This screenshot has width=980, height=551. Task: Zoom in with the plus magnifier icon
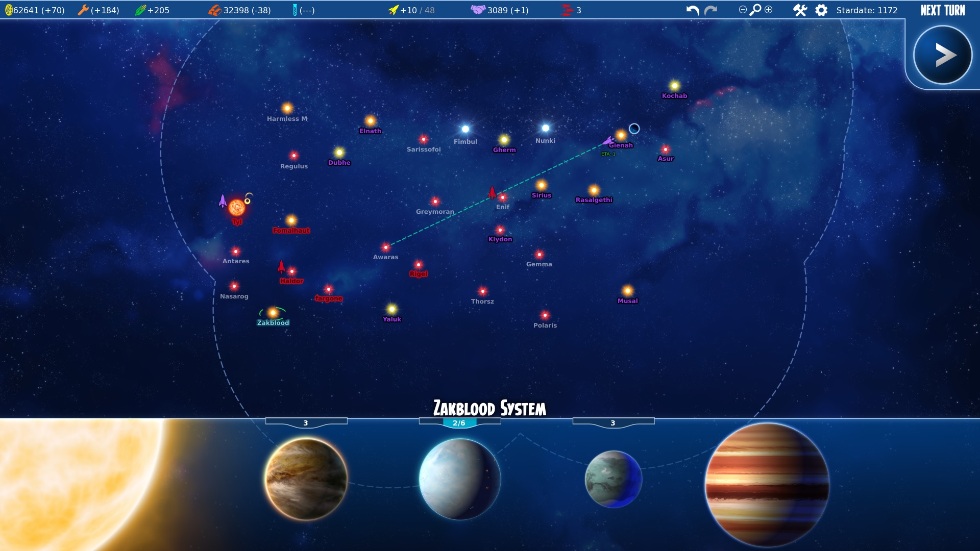[769, 10]
